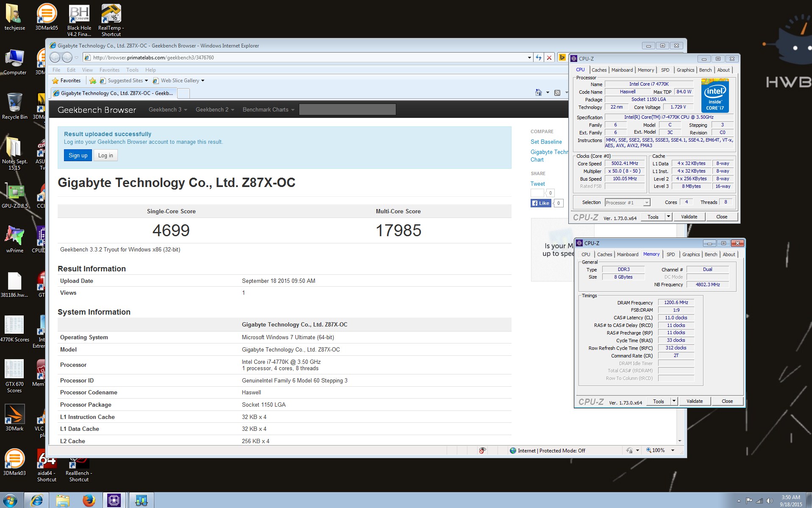
Task: Open the techjesse folder on desktop
Action: pos(14,17)
